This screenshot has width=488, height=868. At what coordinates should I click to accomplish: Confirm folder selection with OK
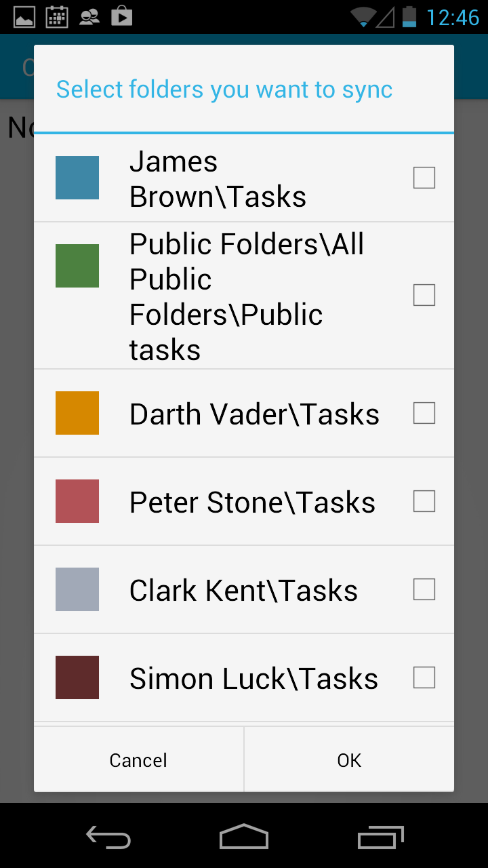349,760
